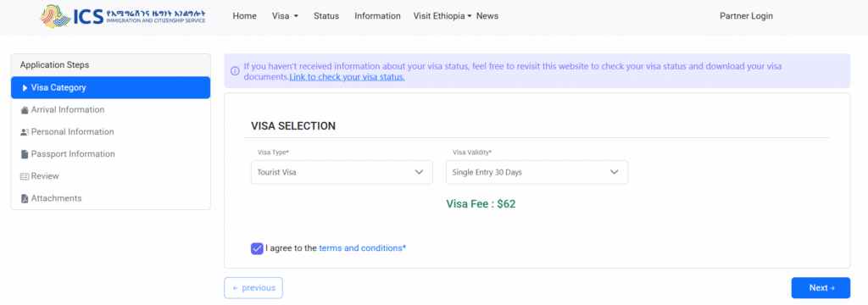The height and width of the screenshot is (305, 868).
Task: Click the ICS fingerprint logo
Action: click(55, 17)
